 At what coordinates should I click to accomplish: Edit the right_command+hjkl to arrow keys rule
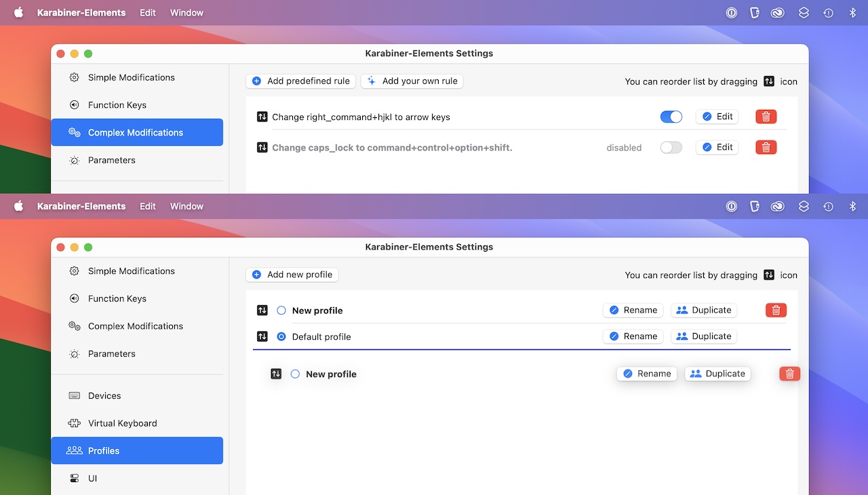[717, 117]
